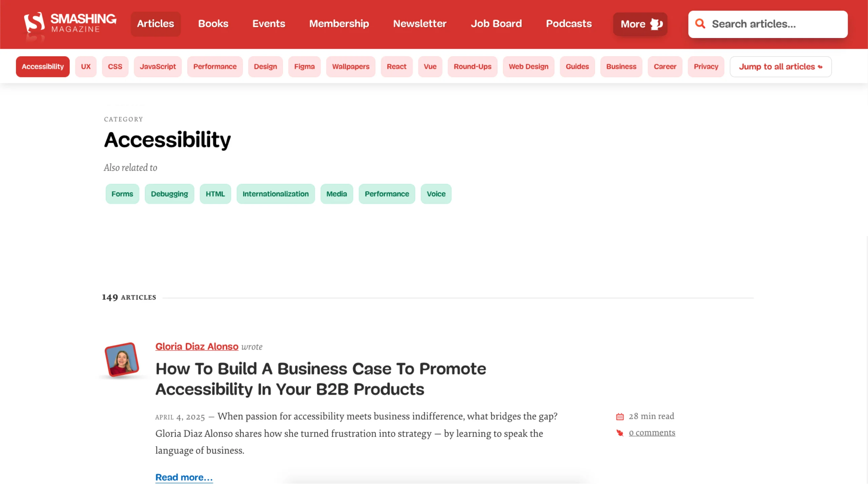Viewport: 868px width, 484px height.
Task: Open Podcasts in the top navigation
Action: click(x=569, y=24)
